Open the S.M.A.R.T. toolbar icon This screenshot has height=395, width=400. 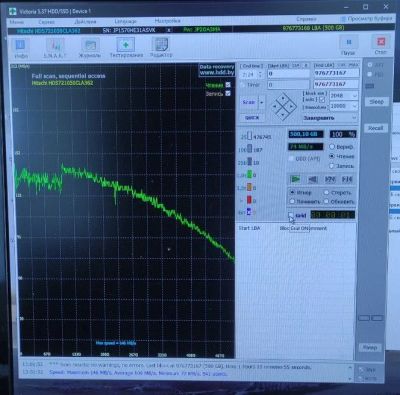55,48
